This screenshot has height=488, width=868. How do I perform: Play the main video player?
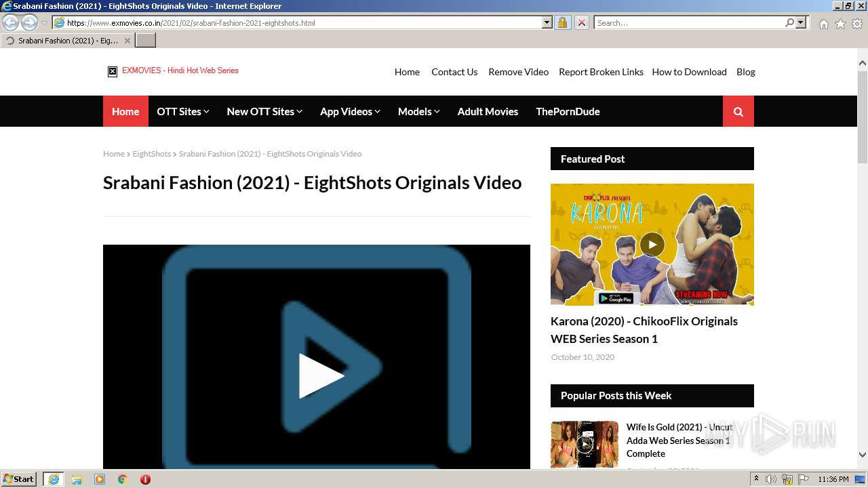coord(321,375)
